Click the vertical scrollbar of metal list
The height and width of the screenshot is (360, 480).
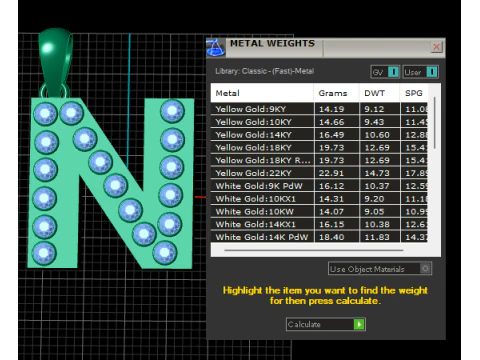pyautogui.click(x=434, y=123)
